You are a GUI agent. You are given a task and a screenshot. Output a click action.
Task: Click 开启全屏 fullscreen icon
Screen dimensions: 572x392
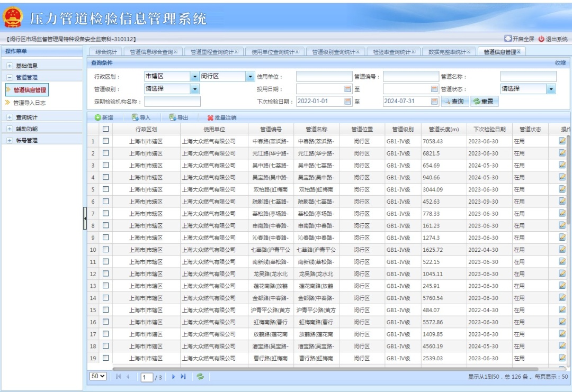click(x=508, y=39)
